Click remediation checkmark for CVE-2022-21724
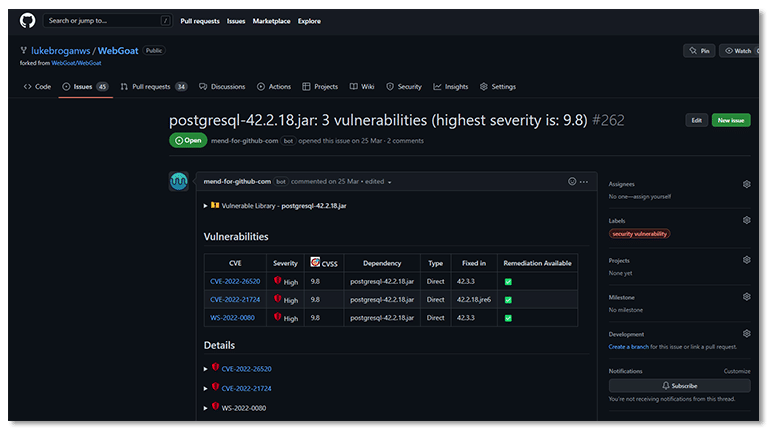Viewport: 768px width, 430px height. pyautogui.click(x=508, y=299)
